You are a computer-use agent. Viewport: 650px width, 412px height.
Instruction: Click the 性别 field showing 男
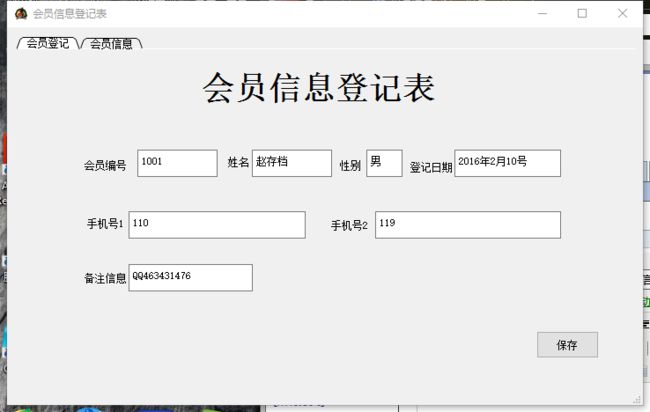pos(384,163)
